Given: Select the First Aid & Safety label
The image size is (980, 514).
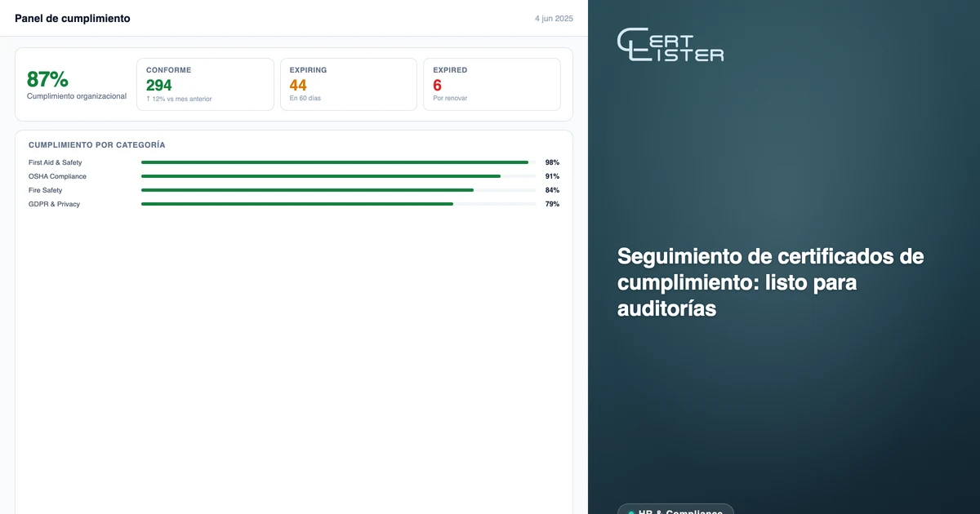Looking at the screenshot, I should click(x=56, y=162).
